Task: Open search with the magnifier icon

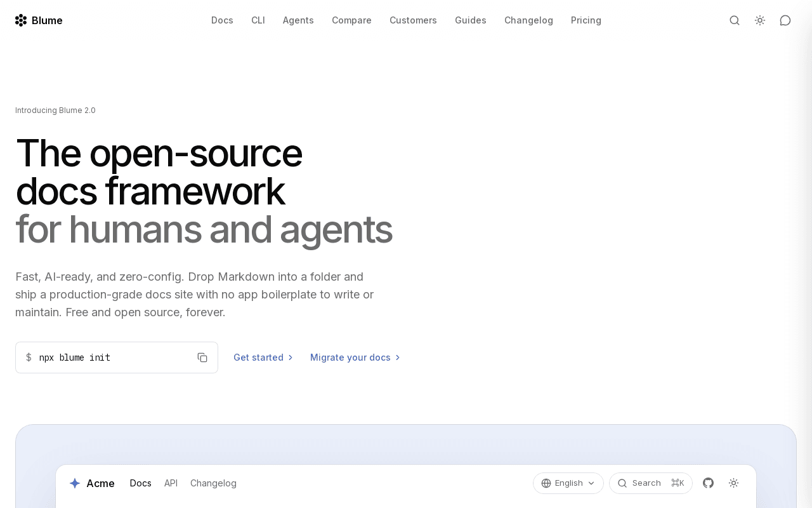Action: pos(735,20)
